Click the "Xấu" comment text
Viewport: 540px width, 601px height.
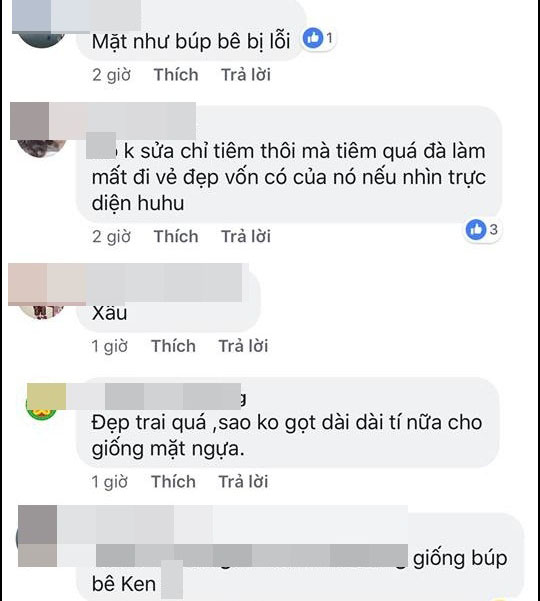[x=110, y=314]
